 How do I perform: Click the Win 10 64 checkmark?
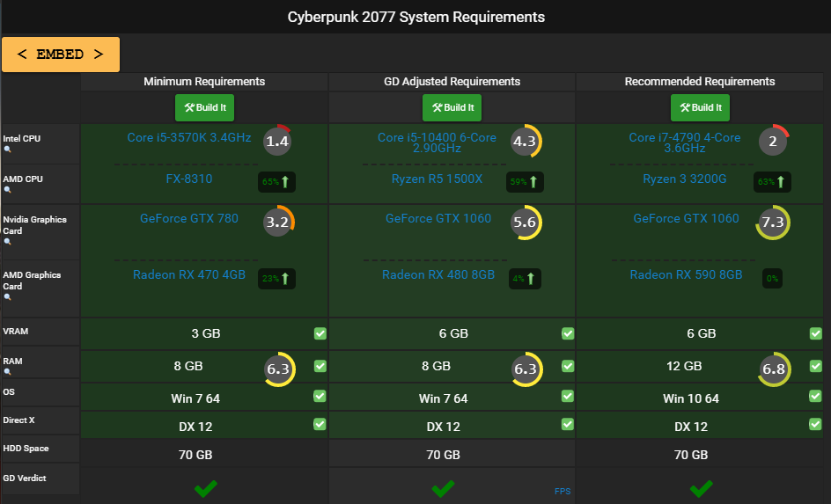815,396
